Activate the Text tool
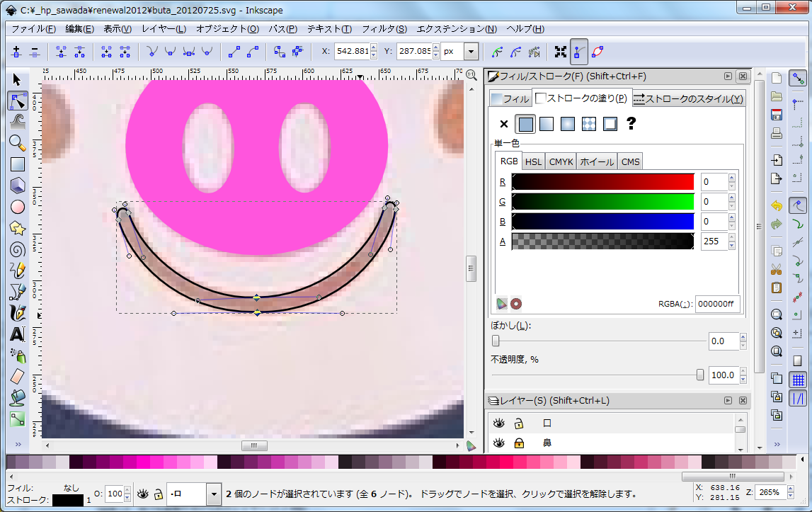Screen dimensions: 812x512 point(17,334)
